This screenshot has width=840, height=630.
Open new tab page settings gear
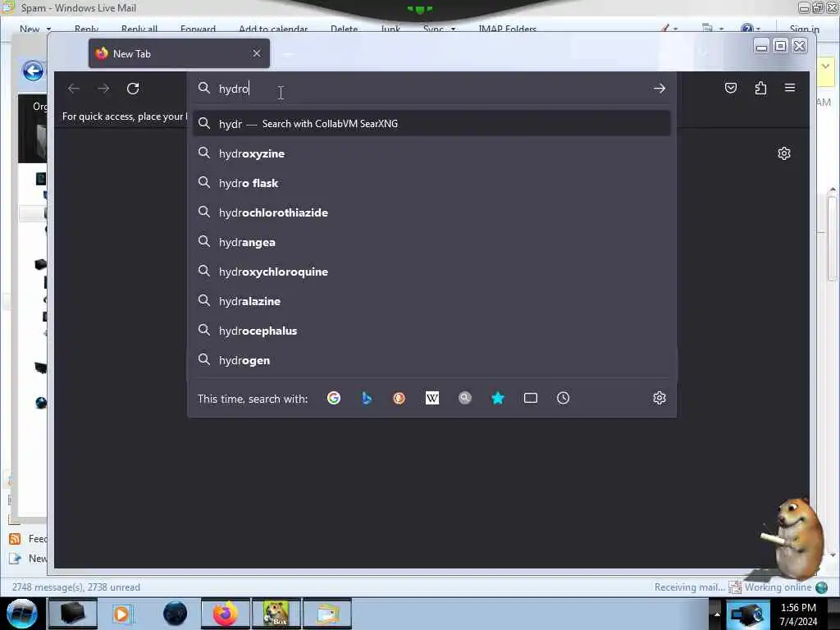pos(783,153)
